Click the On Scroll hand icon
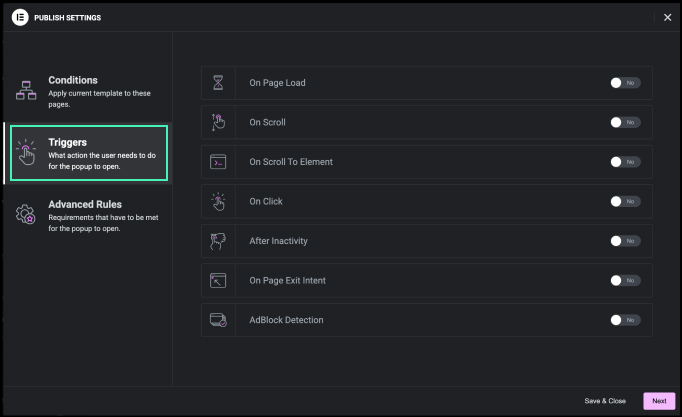The image size is (682, 417). pyautogui.click(x=218, y=122)
